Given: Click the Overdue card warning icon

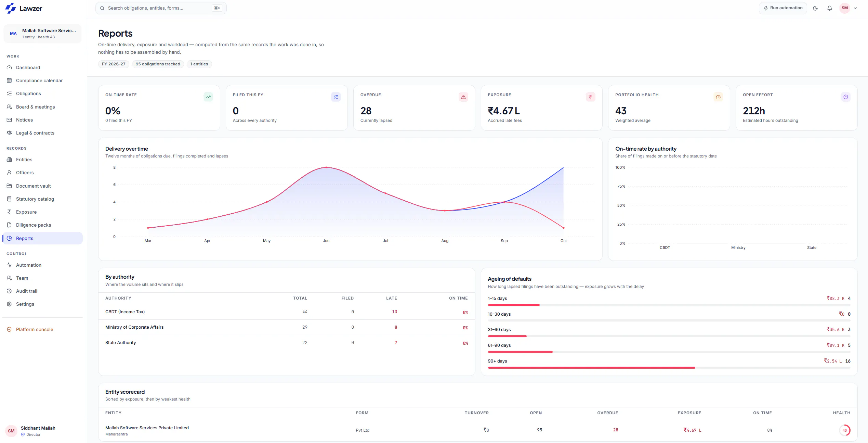Looking at the screenshot, I should coord(463,97).
